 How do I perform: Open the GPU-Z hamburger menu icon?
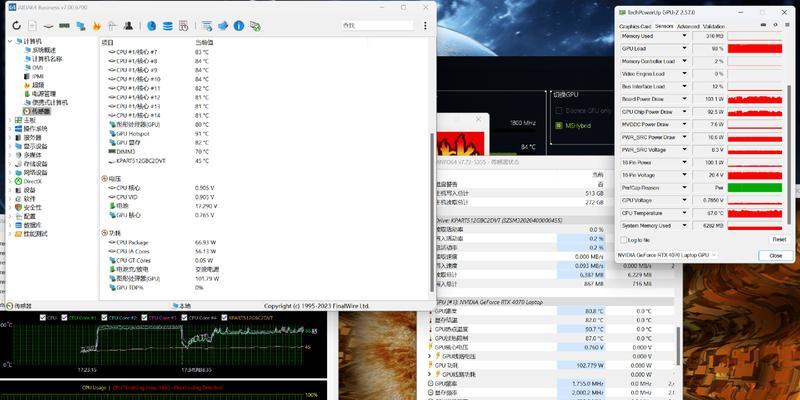[786, 24]
